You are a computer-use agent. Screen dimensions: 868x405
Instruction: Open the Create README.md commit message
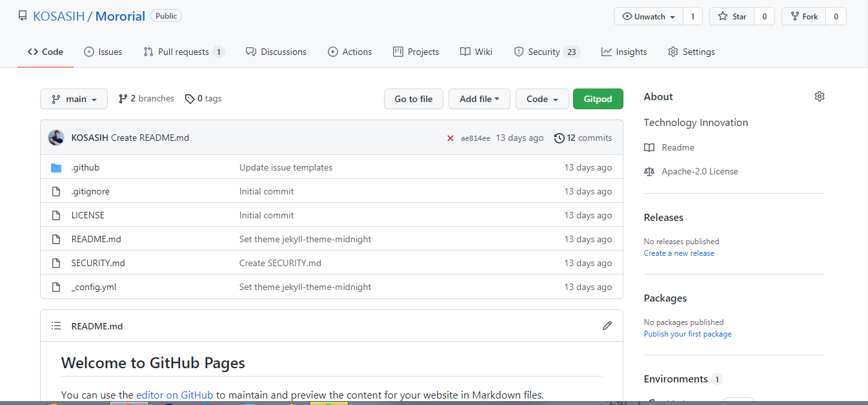(150, 138)
